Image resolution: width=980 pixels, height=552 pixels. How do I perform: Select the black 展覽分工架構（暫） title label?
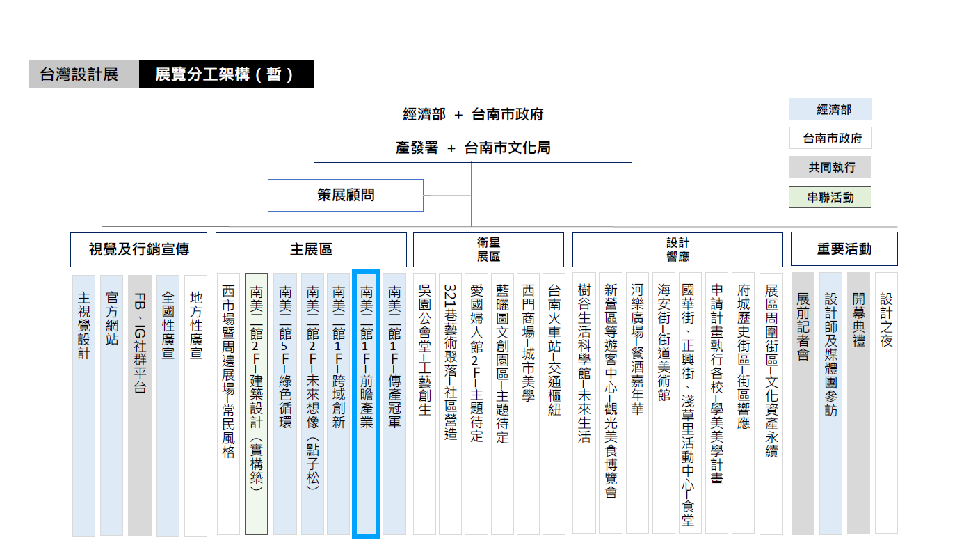pos(226,74)
